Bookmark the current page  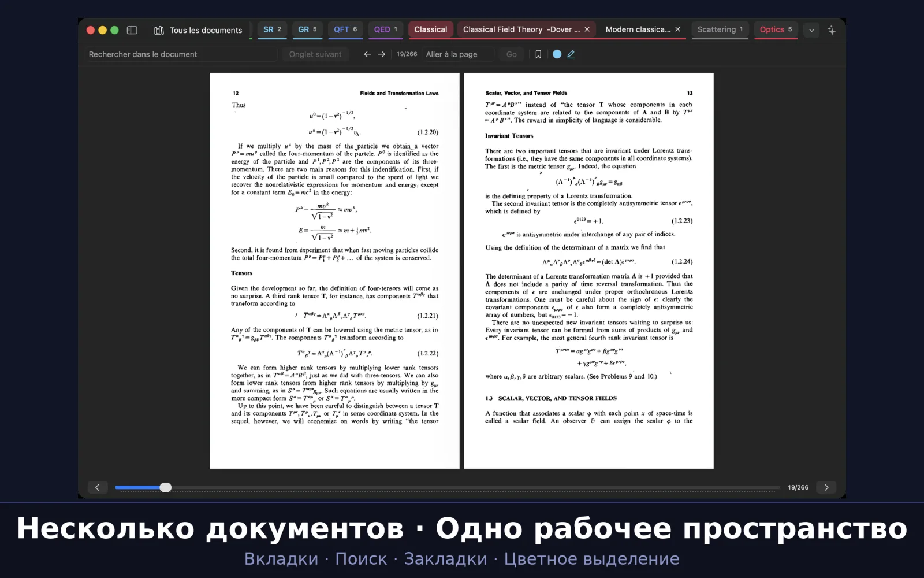pos(538,54)
